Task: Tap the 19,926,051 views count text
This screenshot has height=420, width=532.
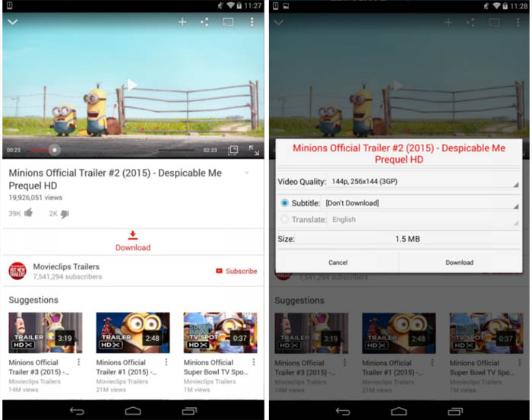Action: pos(35,197)
